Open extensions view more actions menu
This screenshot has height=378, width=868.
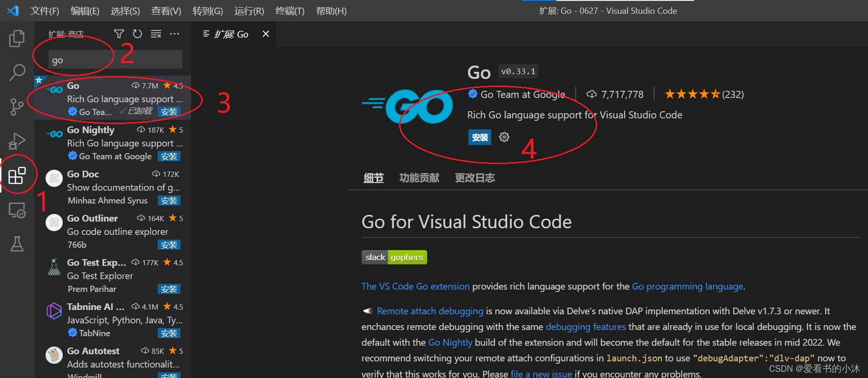click(175, 34)
